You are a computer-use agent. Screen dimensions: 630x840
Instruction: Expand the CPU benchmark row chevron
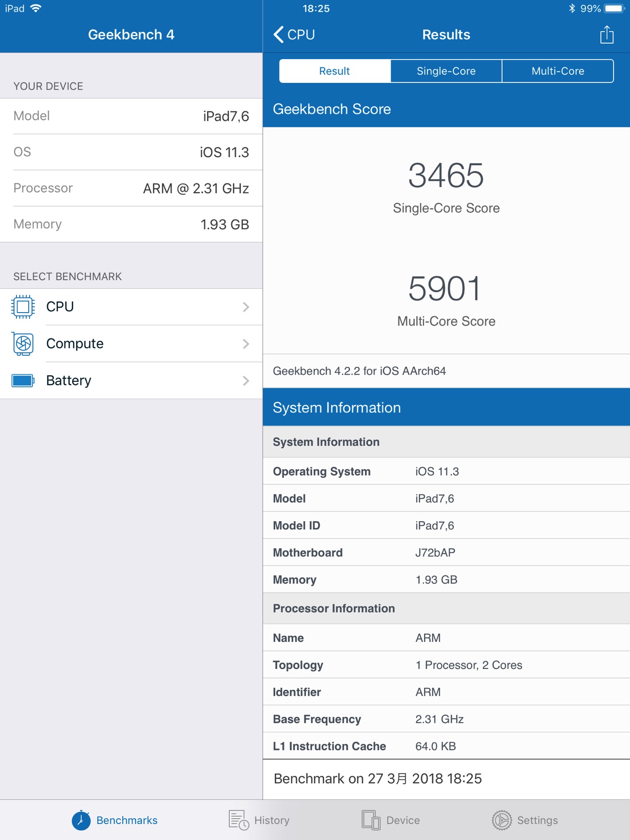pos(246,307)
